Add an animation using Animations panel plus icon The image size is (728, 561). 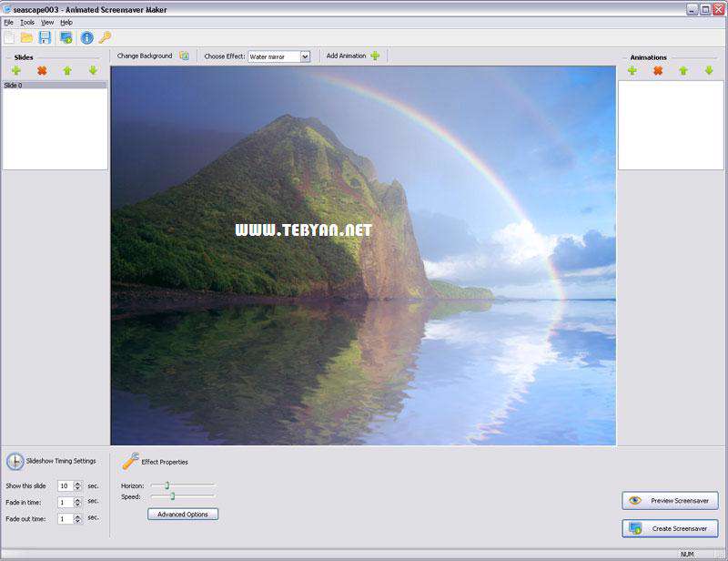coord(632,71)
